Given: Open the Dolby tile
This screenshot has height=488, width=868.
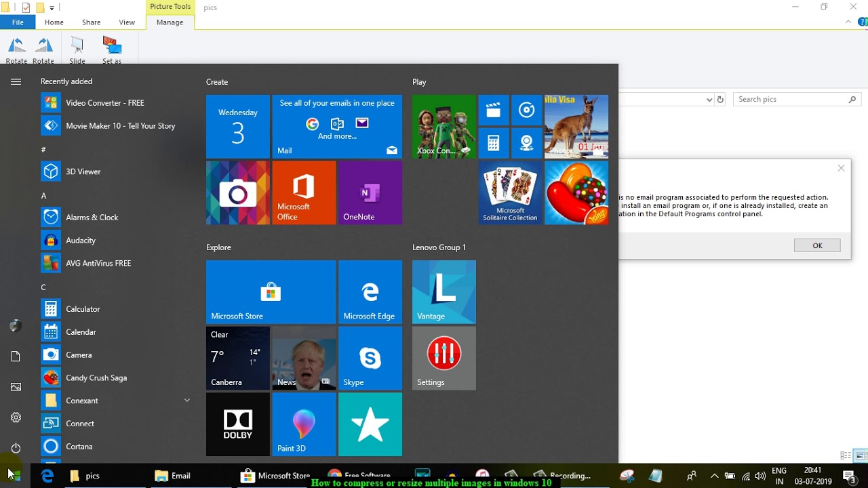Looking at the screenshot, I should [x=238, y=424].
